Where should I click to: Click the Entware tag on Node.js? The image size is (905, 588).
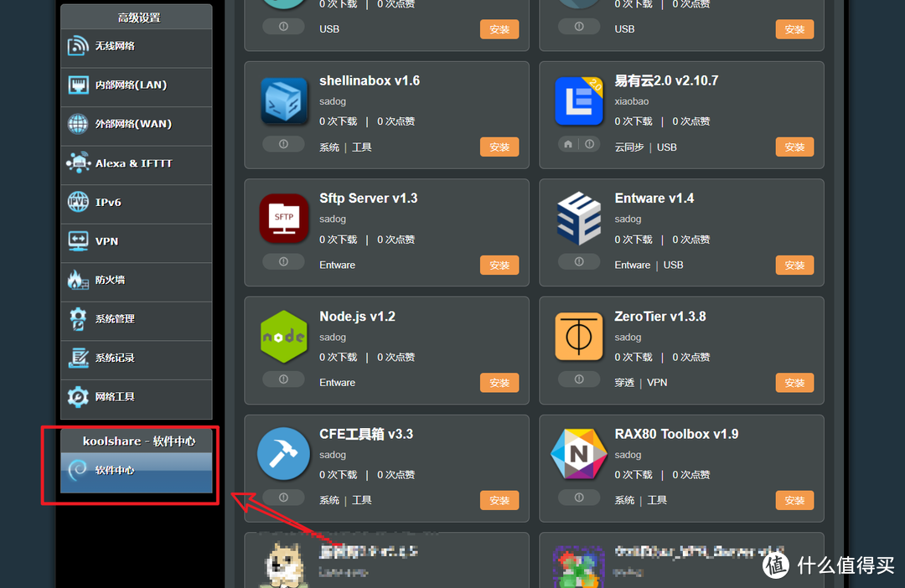point(337,383)
